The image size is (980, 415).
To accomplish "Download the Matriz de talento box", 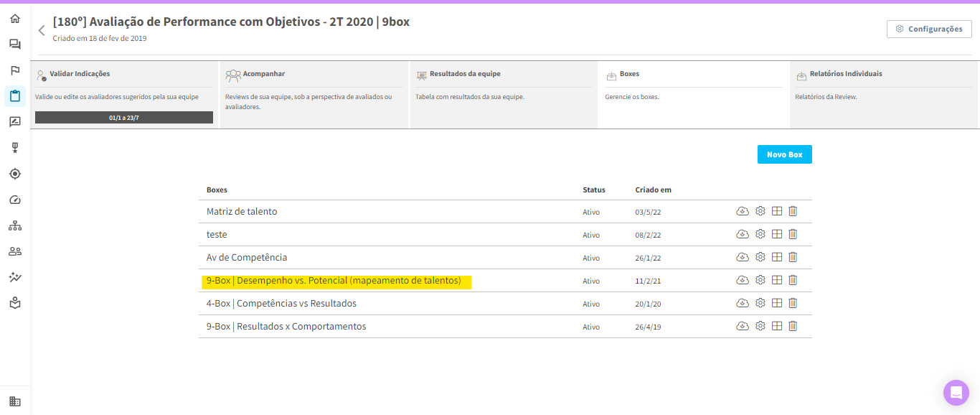I will tap(743, 211).
